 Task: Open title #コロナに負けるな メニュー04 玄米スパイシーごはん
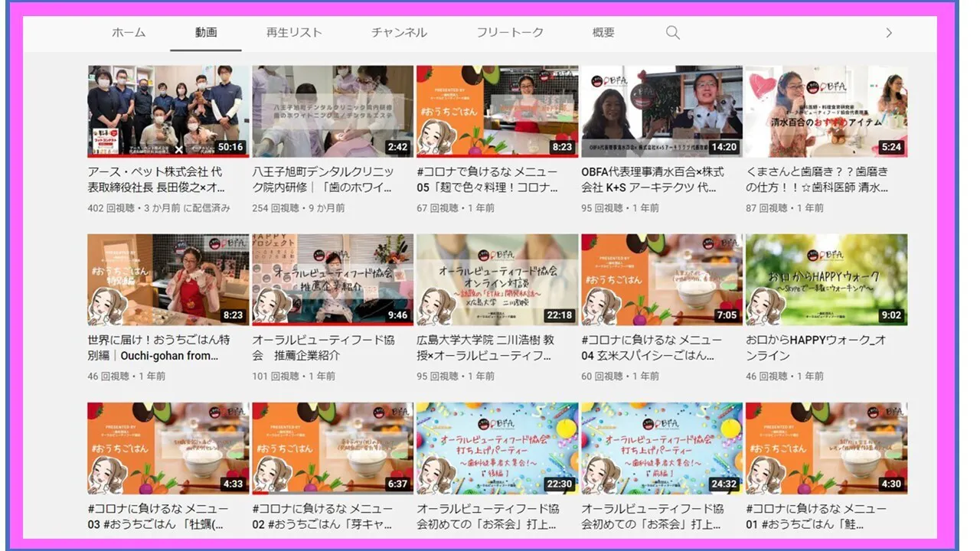point(651,347)
